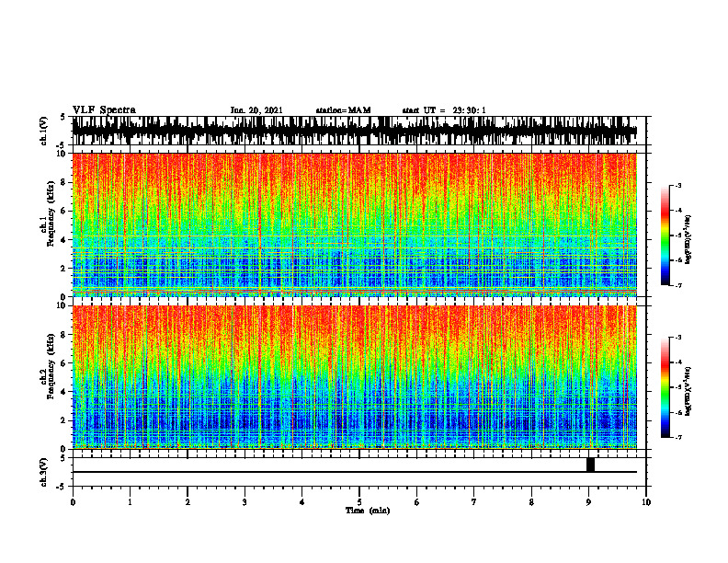
Task: Click the "ch.1(V)" waveform axis label
Action: (44, 131)
